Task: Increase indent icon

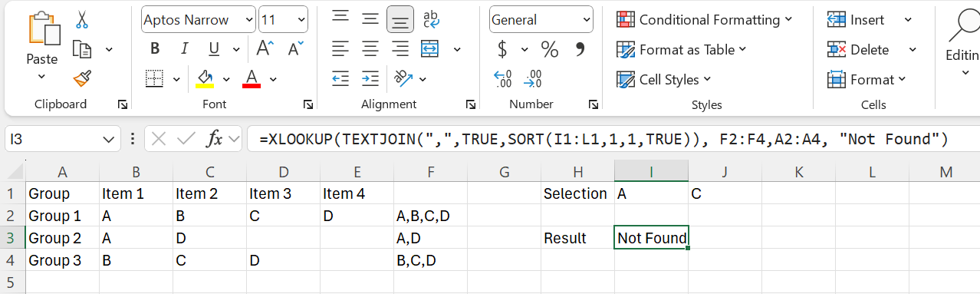Action: 370,78
